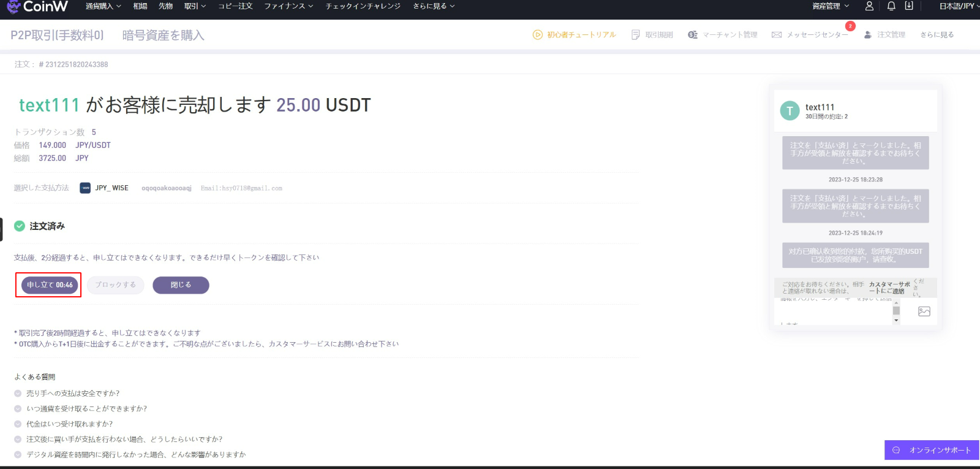Expand FAQ 代金はいつ受け取れますか?
The image size is (980, 469).
click(63, 424)
